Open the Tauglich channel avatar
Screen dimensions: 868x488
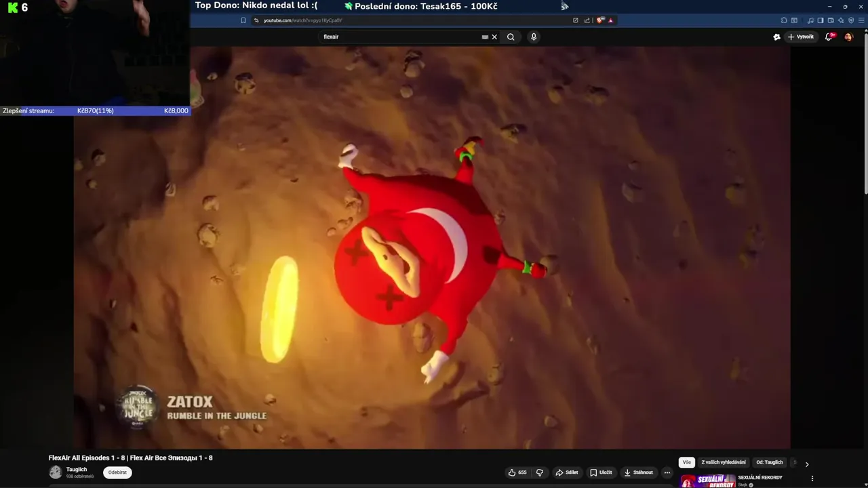[56, 472]
